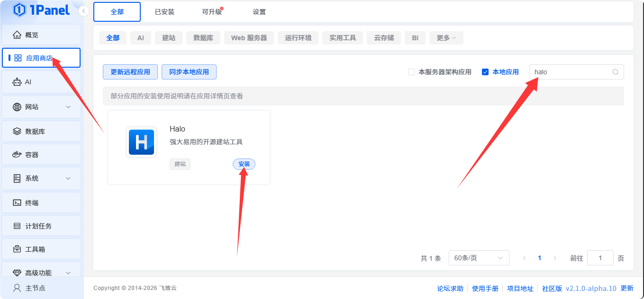
Task: Open the 更多 category dropdown
Action: [x=446, y=38]
